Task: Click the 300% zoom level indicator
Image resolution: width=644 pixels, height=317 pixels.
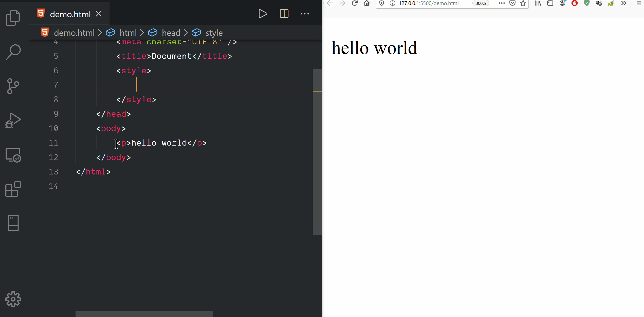Action: tap(481, 3)
